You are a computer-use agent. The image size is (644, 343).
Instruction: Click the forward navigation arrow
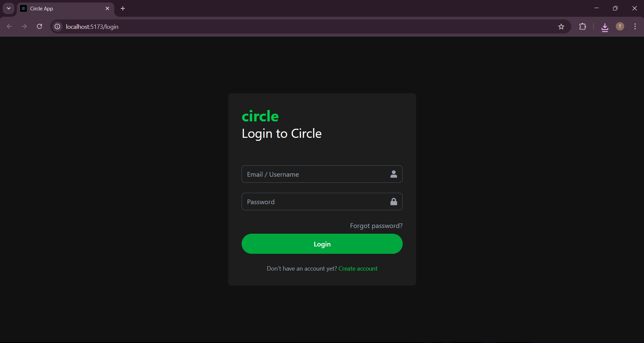[24, 26]
